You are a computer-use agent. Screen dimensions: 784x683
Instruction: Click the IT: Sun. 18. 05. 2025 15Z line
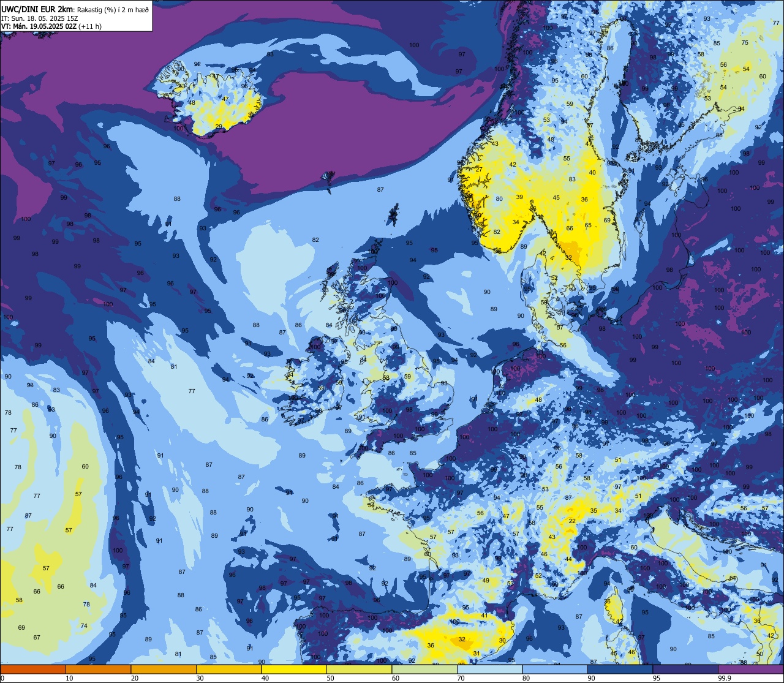[x=40, y=18]
